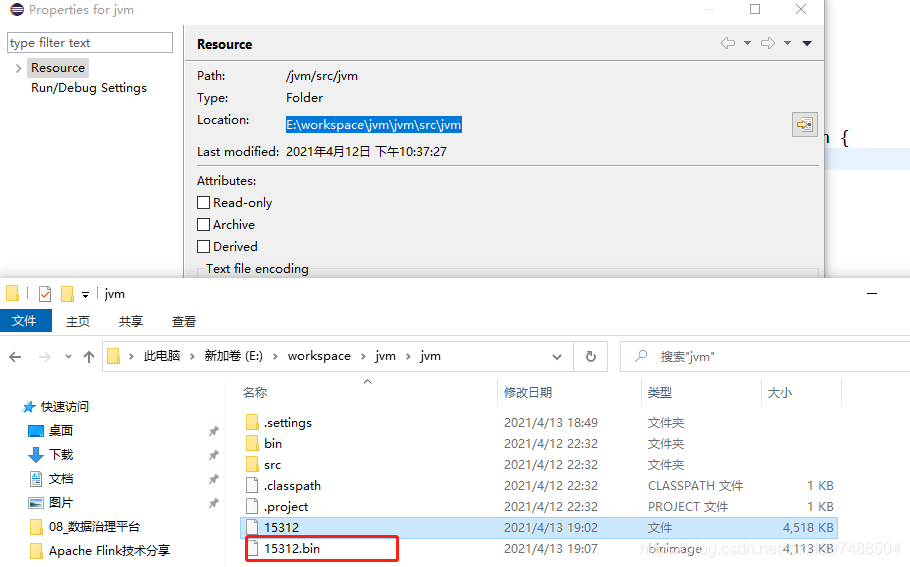The width and height of the screenshot is (910, 567).
Task: Click the type filter text field
Action: pos(90,42)
